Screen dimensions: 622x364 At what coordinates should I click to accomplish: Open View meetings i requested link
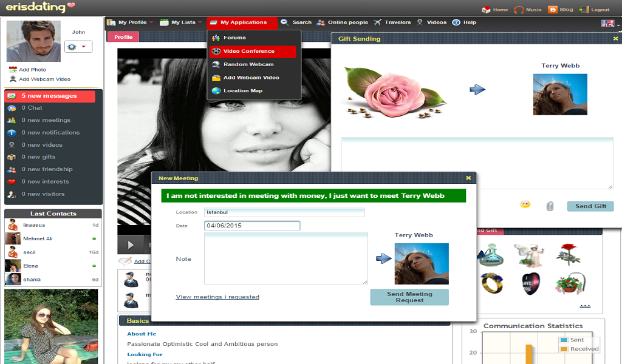coord(217,297)
